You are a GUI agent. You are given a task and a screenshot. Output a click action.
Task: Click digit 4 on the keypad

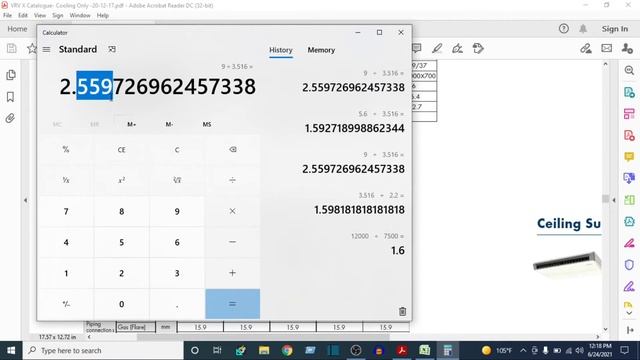click(66, 242)
